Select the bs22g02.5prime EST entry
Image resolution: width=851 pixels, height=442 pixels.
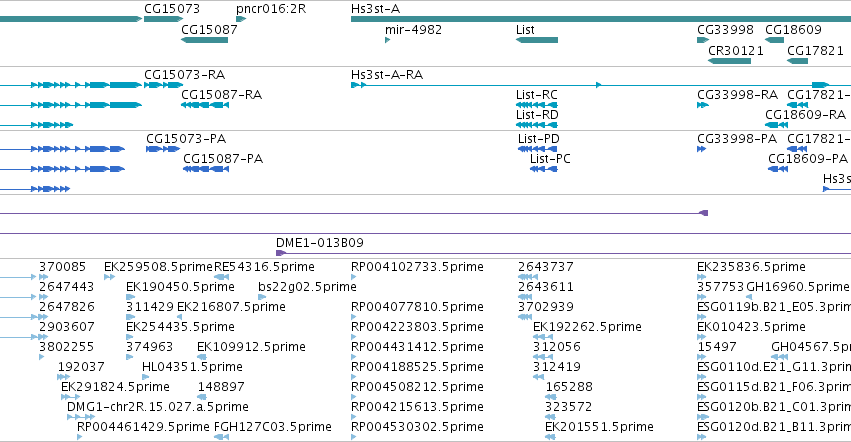click(307, 287)
